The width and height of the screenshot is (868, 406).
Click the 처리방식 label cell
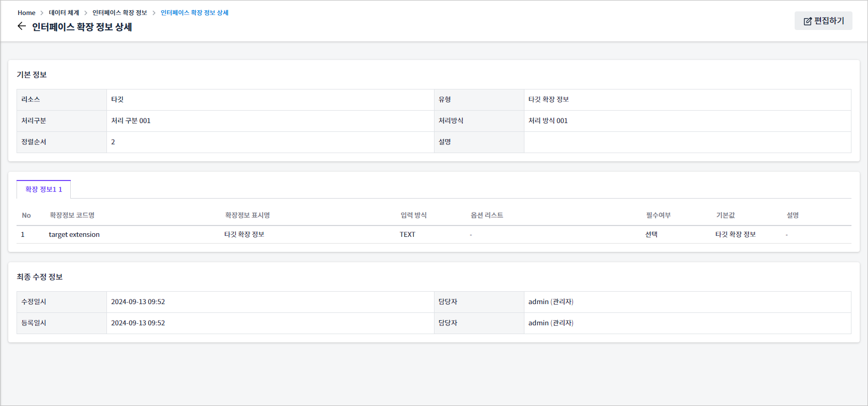[x=479, y=121]
